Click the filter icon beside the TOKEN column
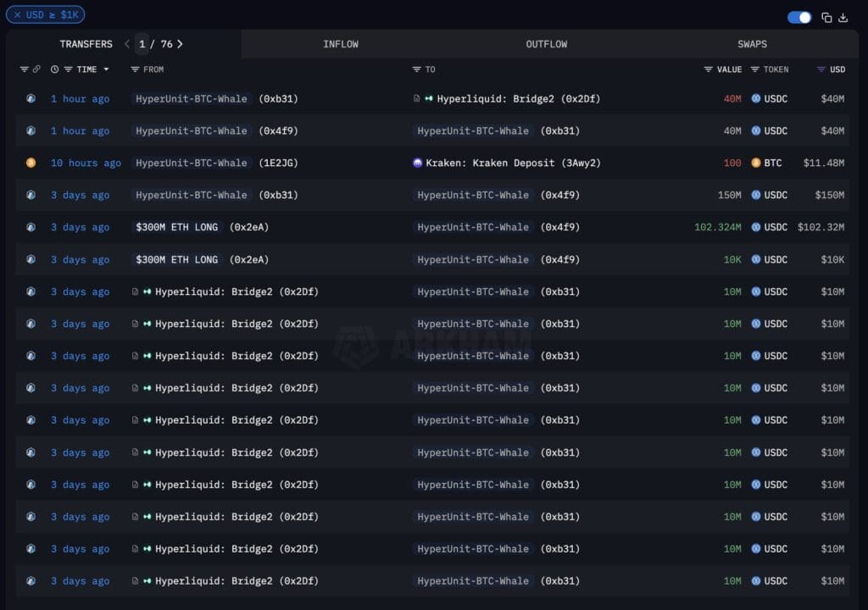 tap(754, 69)
